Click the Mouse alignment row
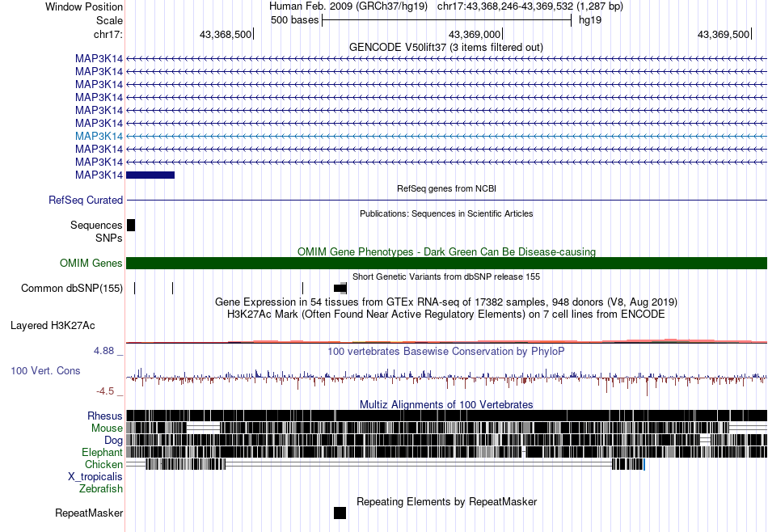The height and width of the screenshot is (532, 768). click(x=447, y=428)
